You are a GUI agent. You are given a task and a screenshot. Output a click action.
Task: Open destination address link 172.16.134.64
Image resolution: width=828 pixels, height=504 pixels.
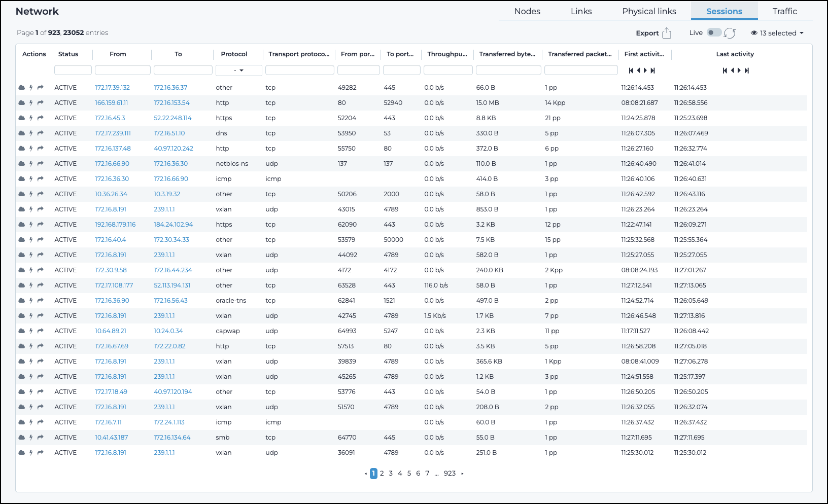click(x=172, y=438)
